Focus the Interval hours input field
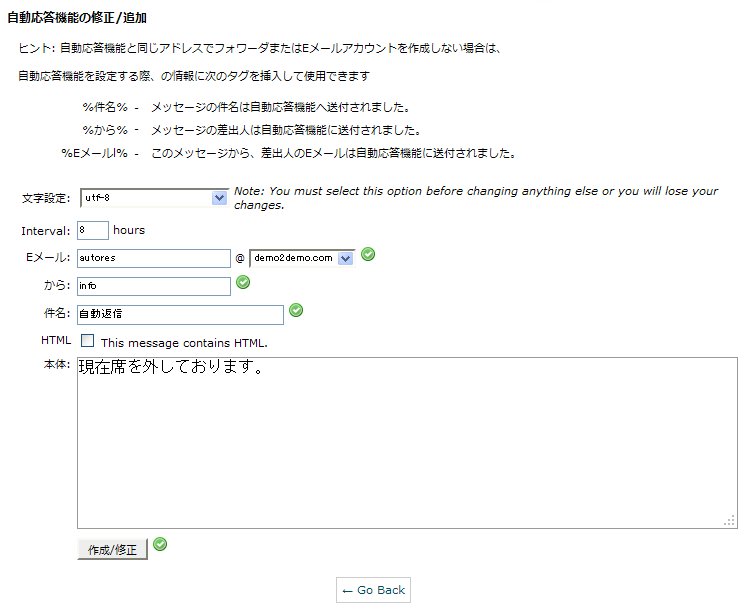The height and width of the screenshot is (610, 748). point(92,230)
